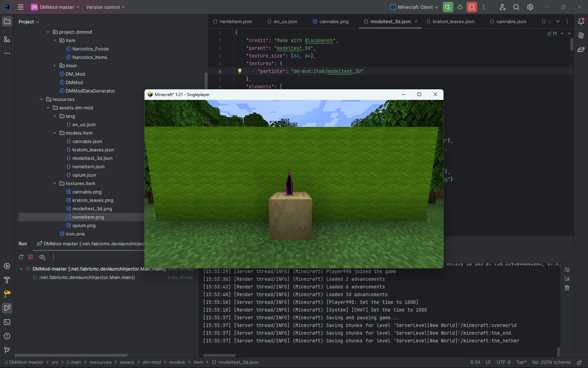Open the Services tool window icon
The image size is (588, 368).
pyautogui.click(x=7, y=266)
